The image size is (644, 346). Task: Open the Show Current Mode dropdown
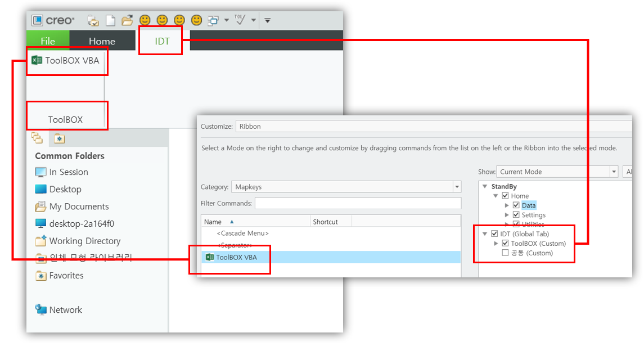[614, 172]
